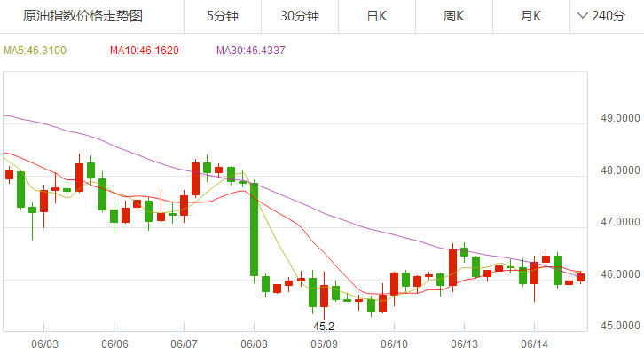This screenshot has width=644, height=356.
Task: Click the 06/08 date axis label
Action: tap(254, 344)
